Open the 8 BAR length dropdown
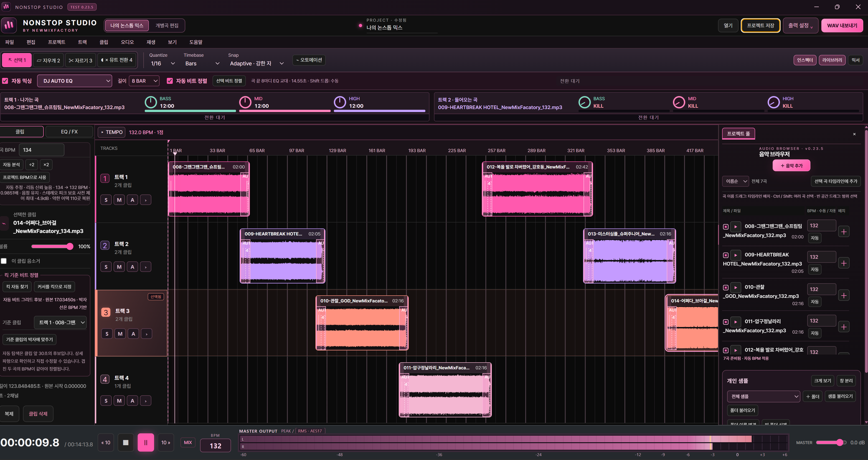 [x=144, y=81]
